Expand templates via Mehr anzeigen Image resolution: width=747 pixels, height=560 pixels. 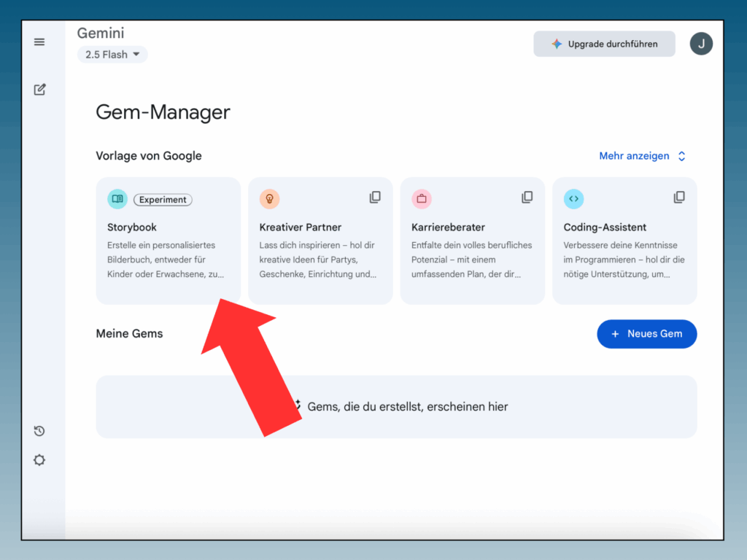click(x=642, y=156)
